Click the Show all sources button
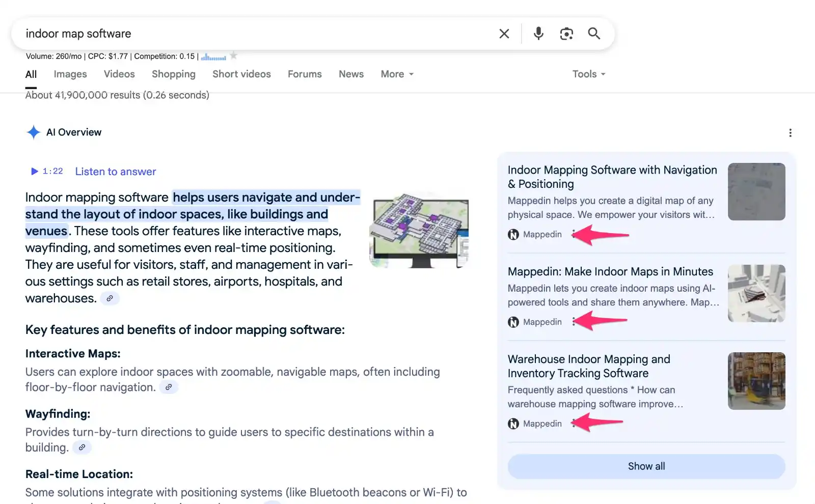 [646, 466]
